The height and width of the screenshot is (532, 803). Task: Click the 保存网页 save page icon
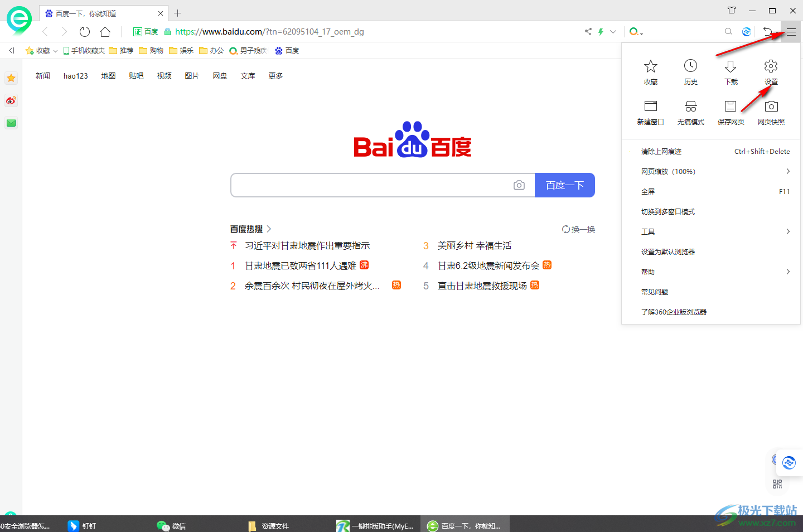pos(731,106)
